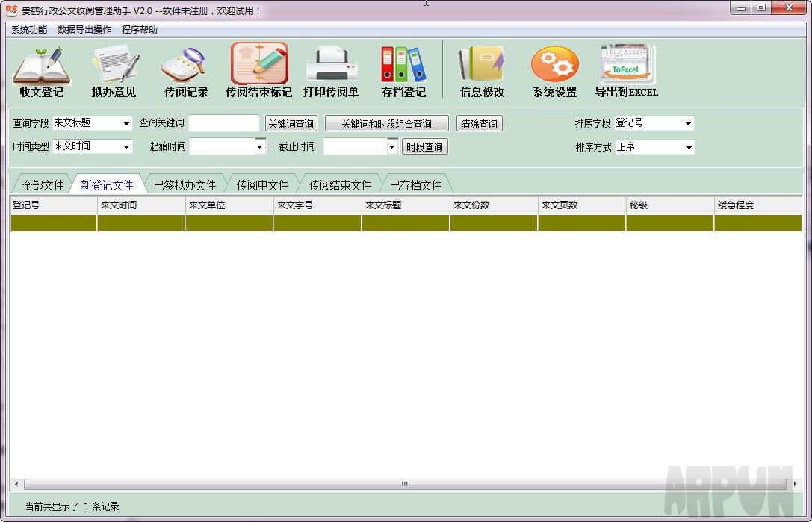Open 打印传阅单 print tool

[x=332, y=69]
